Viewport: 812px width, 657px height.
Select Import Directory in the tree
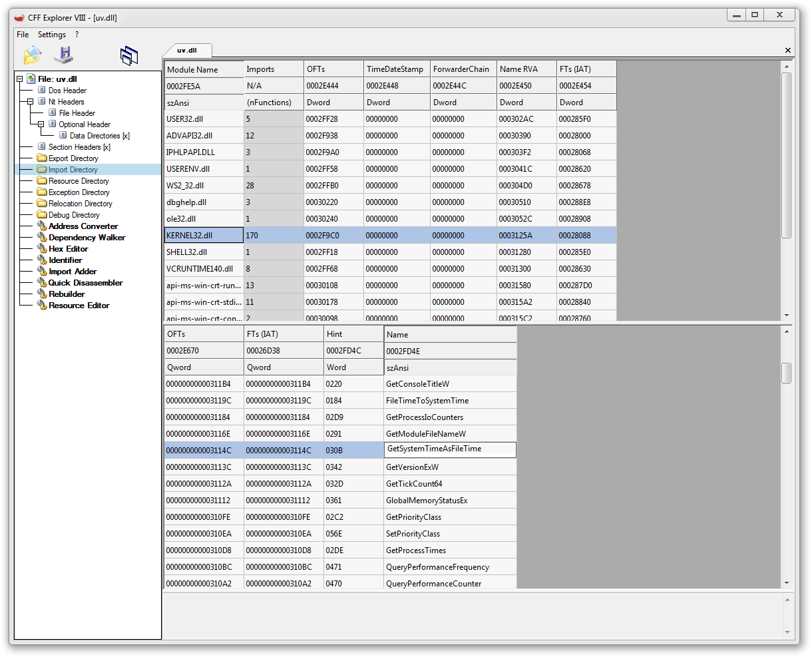73,169
